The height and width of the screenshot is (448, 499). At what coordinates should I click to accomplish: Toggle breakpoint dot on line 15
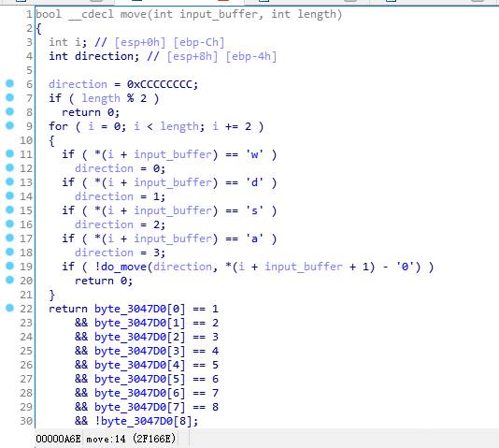tap(10, 210)
